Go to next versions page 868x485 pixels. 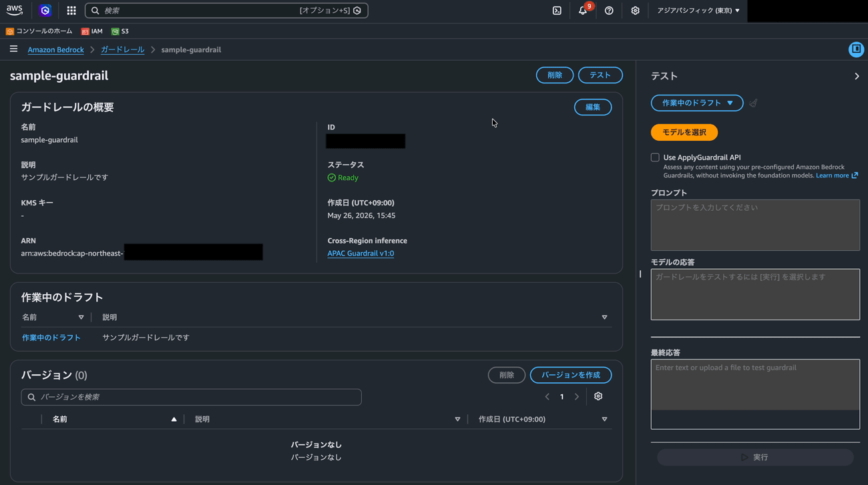[577, 397]
